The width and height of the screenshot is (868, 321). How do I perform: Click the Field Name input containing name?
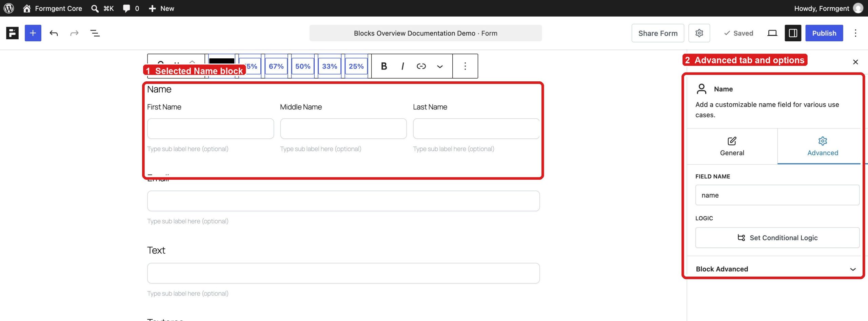click(777, 195)
